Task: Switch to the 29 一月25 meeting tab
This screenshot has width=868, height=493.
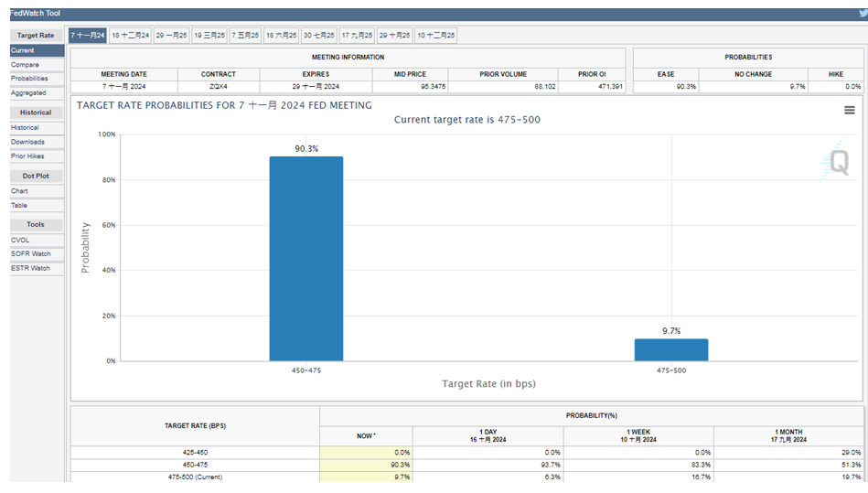Action: point(171,35)
